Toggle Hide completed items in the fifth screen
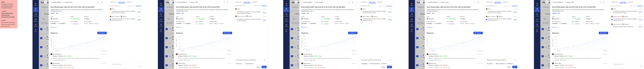This screenshot has height=69, width=644. (611, 6)
